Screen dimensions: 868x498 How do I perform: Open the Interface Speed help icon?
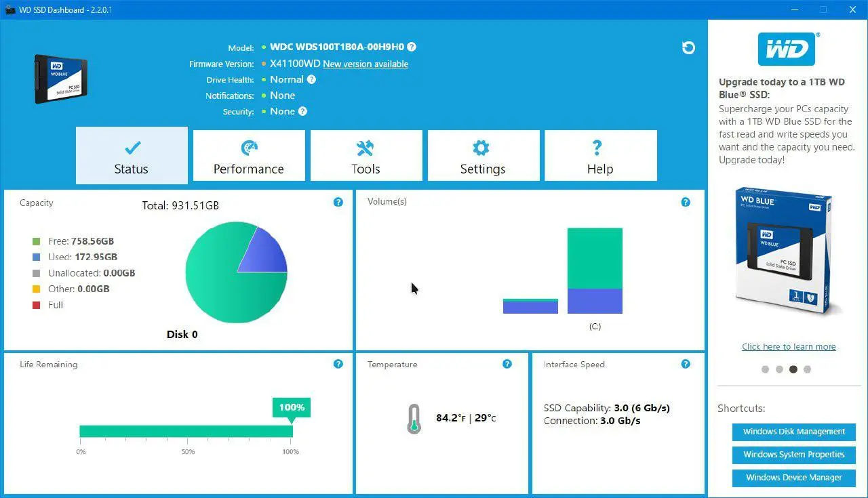tap(686, 364)
